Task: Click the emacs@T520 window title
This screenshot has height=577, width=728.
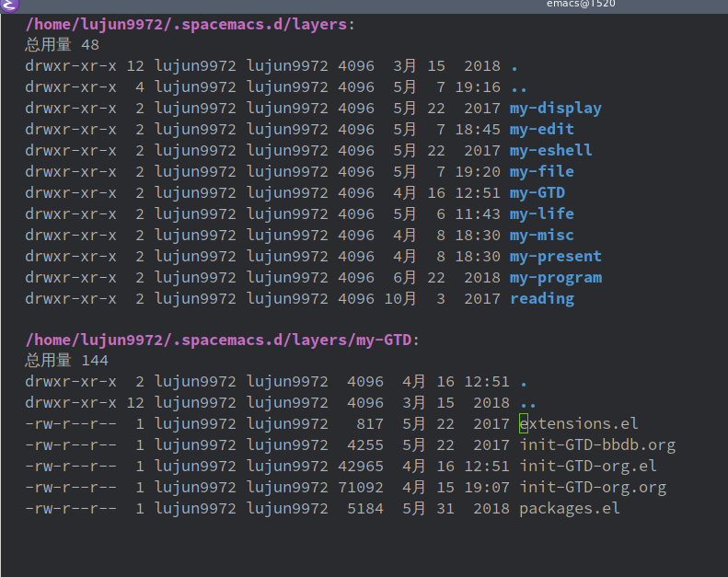Action: click(x=580, y=4)
